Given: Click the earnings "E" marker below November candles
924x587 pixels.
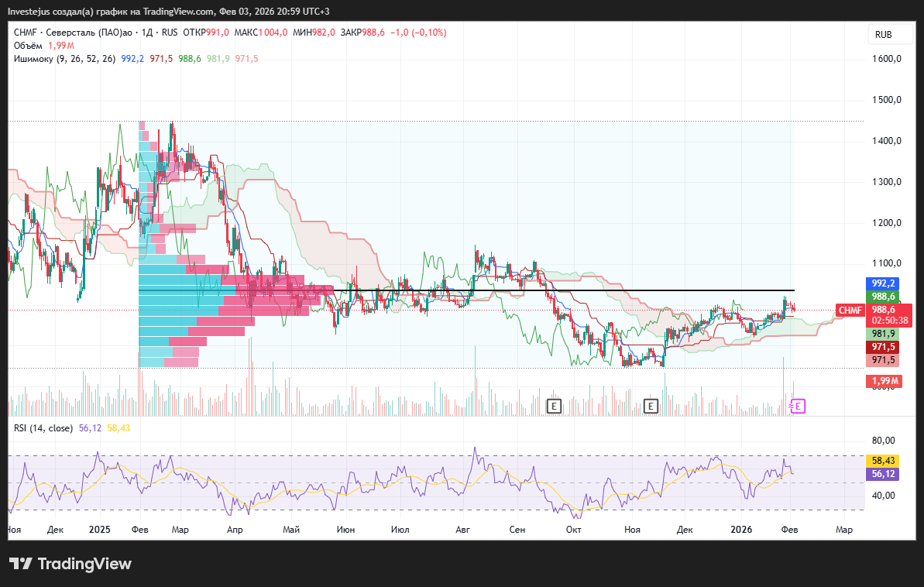Looking at the screenshot, I should (x=651, y=406).
